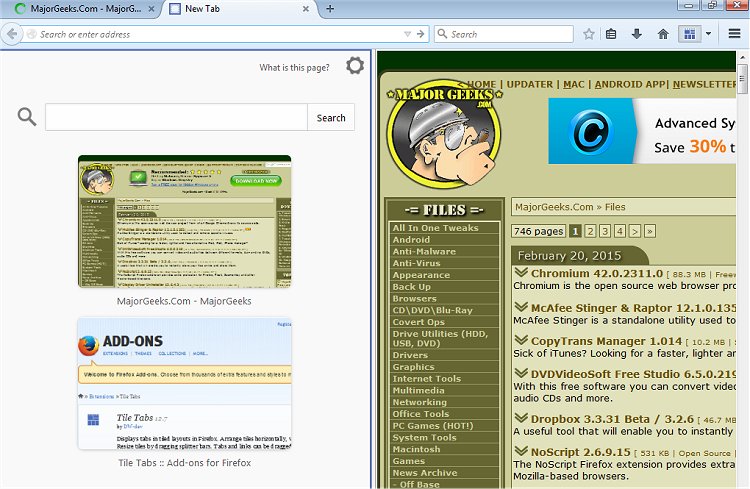Open the CD\DVD\Blu-Ray category
This screenshot has height=489, width=750.
click(445, 310)
